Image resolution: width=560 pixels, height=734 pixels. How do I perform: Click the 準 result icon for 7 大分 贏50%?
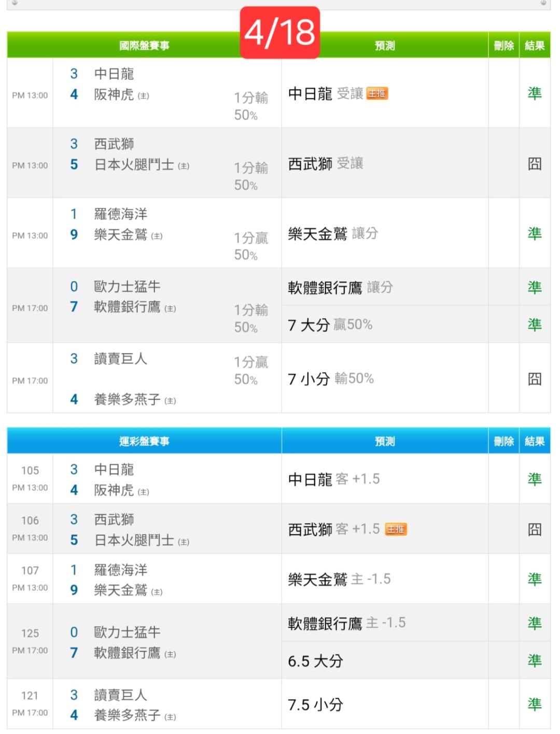point(535,324)
